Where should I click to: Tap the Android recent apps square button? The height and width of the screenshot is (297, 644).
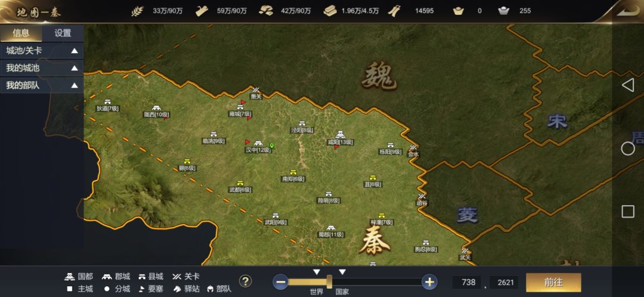(x=627, y=212)
